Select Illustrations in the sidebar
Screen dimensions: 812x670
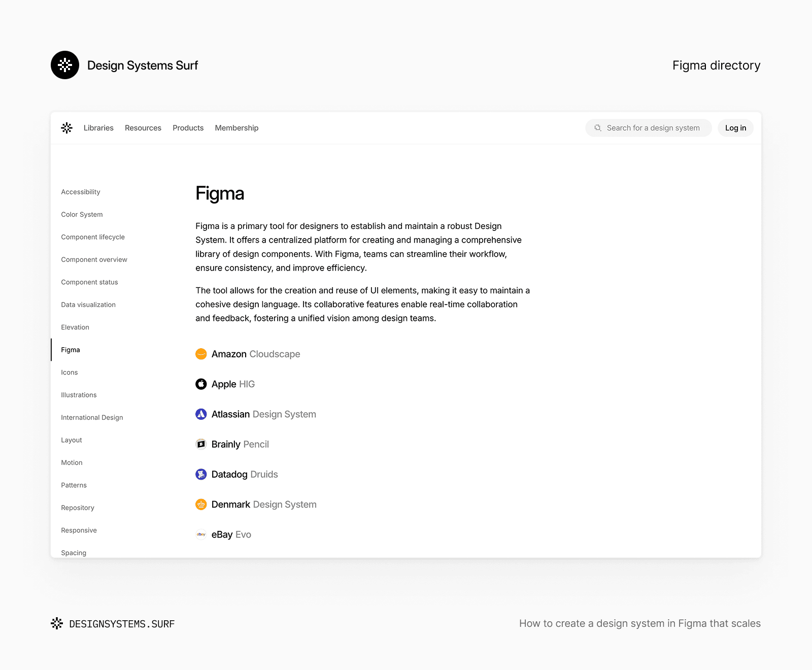(x=79, y=395)
